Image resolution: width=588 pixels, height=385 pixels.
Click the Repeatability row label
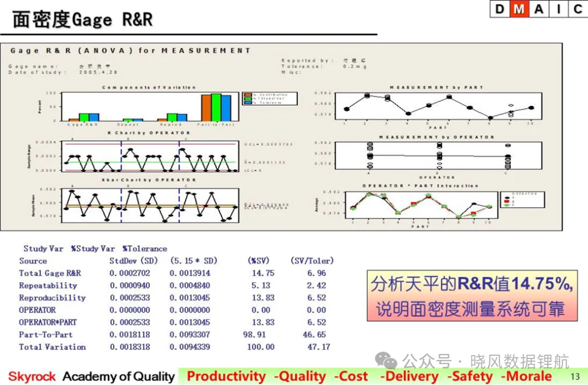48,285
